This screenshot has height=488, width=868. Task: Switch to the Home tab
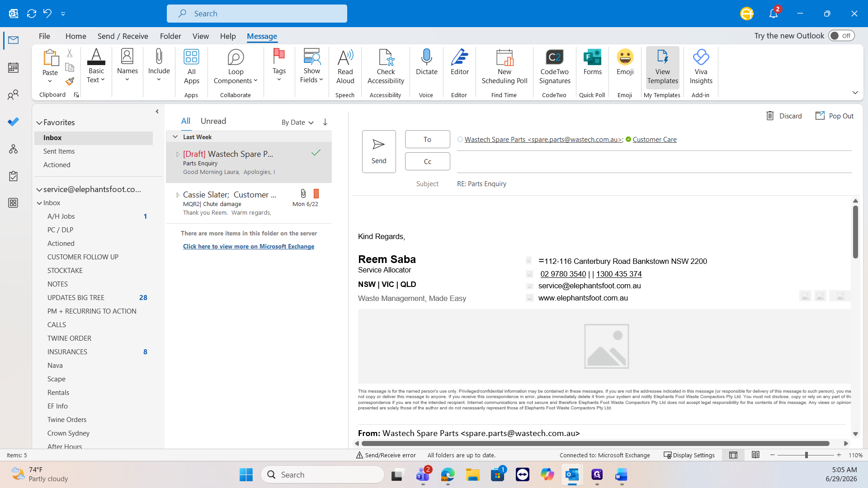(75, 36)
